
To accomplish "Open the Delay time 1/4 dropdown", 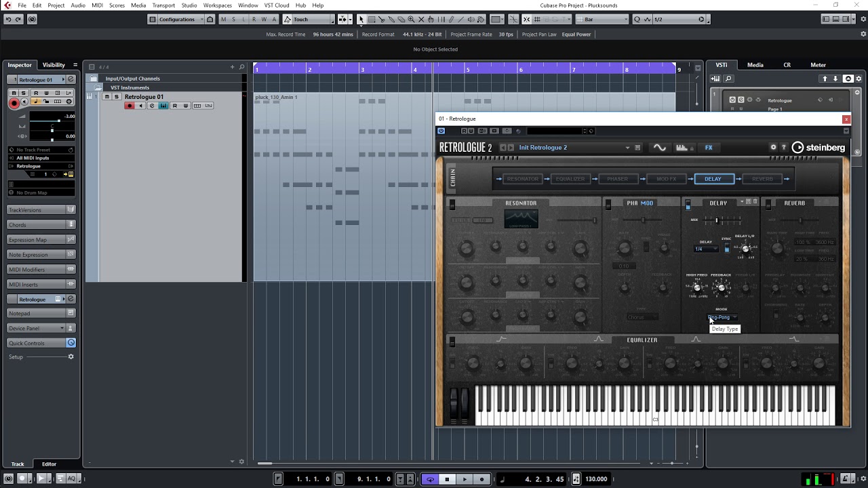I will pos(706,249).
